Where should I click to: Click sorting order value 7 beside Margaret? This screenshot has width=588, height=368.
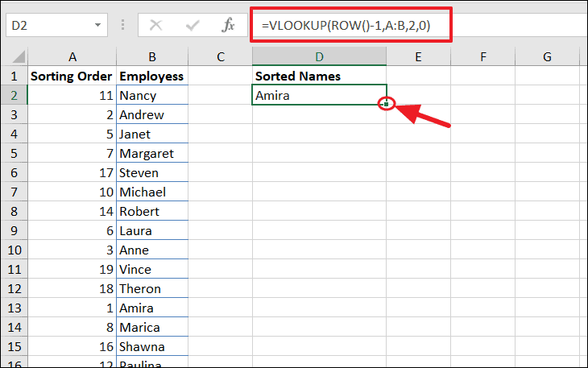click(72, 153)
